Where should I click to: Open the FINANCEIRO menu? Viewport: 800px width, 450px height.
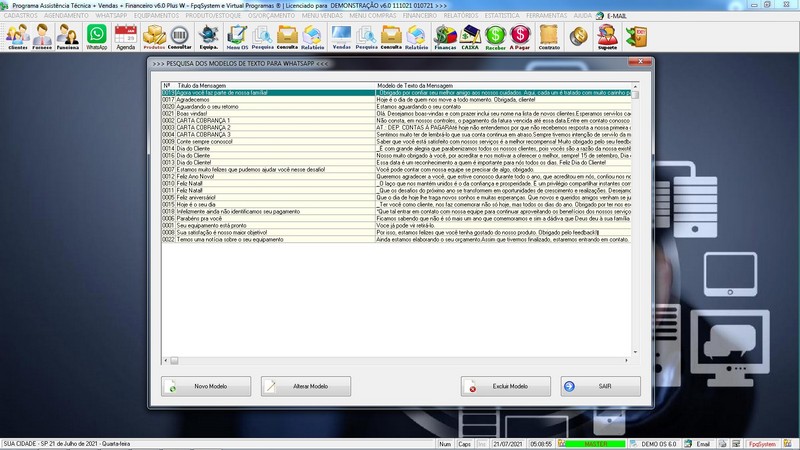[x=420, y=16]
